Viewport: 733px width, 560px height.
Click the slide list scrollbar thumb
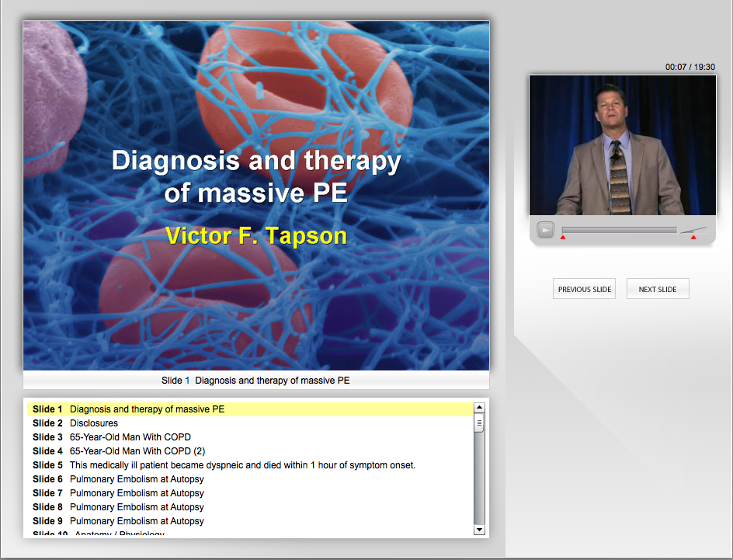click(x=479, y=424)
